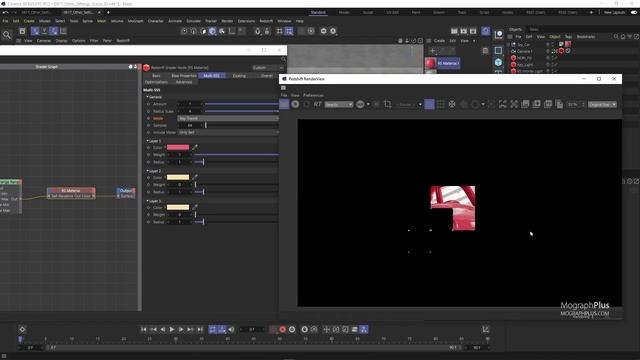This screenshot has width=640, height=360.
Task: Jump to the animation start
Action: 144,329
